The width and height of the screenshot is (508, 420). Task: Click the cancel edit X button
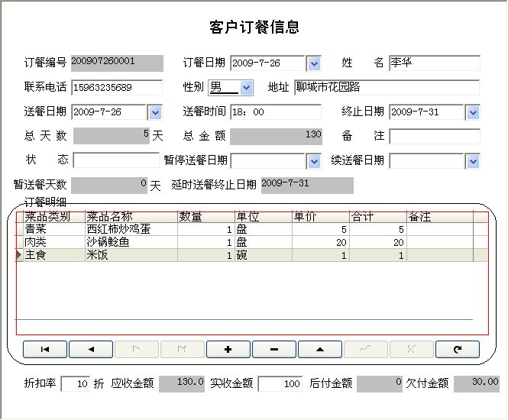coord(412,349)
